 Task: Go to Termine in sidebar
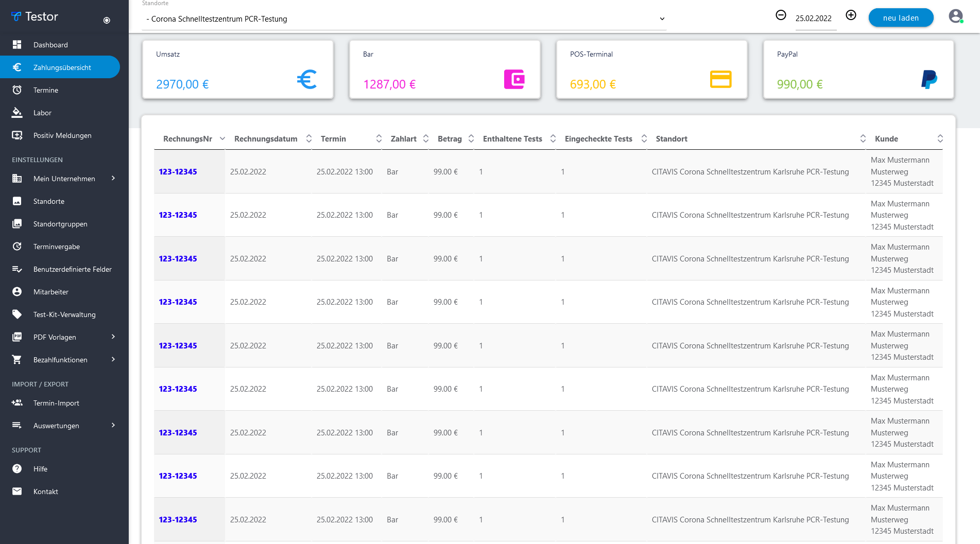(46, 90)
